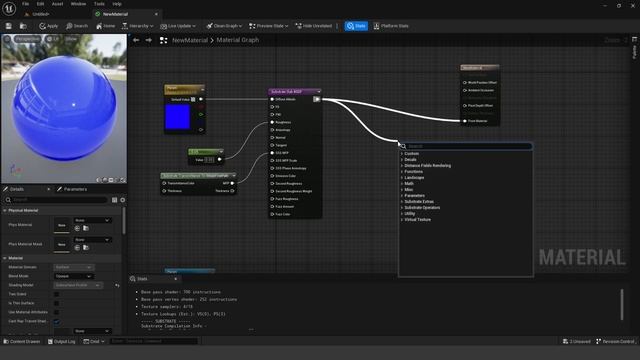Click the toolbar Search button
Viewport: 640px width, 360px height.
77,26
